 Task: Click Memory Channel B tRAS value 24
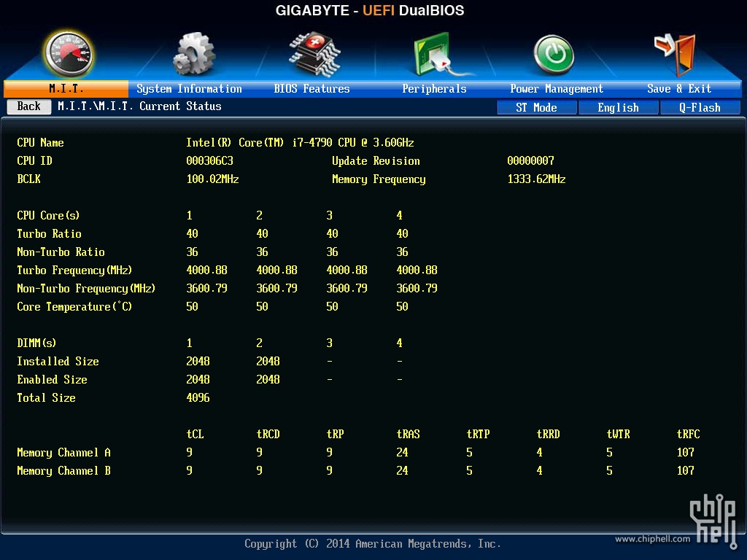pyautogui.click(x=402, y=471)
